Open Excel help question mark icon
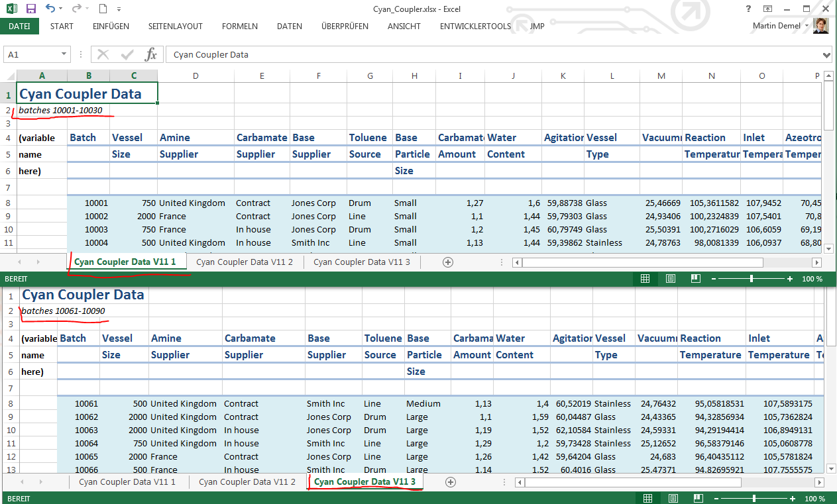Image resolution: width=837 pixels, height=504 pixels. (x=748, y=9)
